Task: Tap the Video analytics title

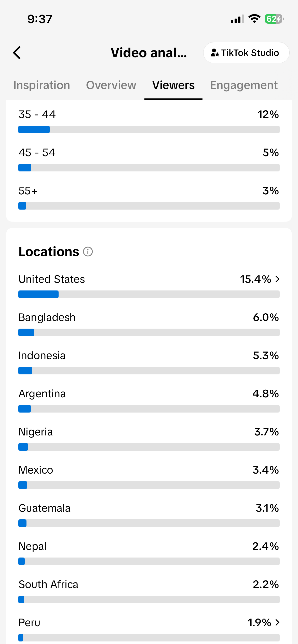Action: coord(149,53)
